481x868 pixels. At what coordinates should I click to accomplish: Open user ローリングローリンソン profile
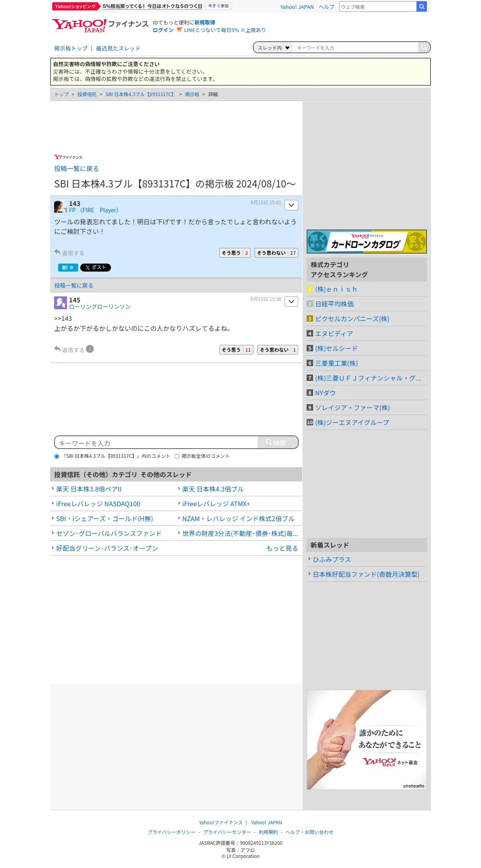pos(100,307)
